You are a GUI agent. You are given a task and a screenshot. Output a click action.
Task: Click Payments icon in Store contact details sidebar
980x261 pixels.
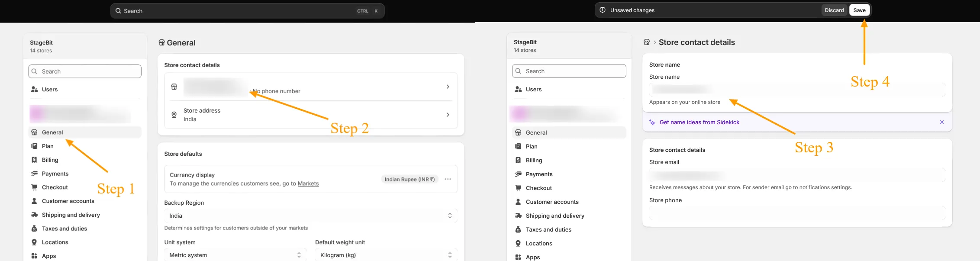point(518,174)
